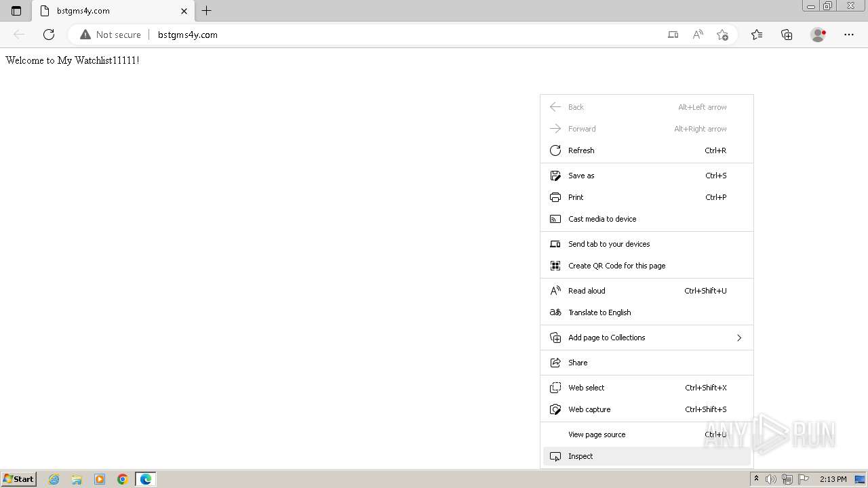The width and height of the screenshot is (868, 488).
Task: Select Send tab to your devices
Action: pos(647,244)
